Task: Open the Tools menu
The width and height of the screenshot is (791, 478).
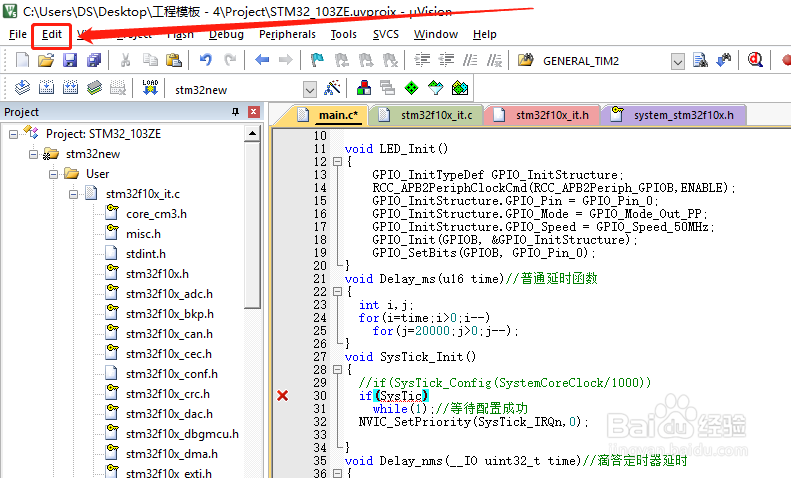Action: (344, 34)
